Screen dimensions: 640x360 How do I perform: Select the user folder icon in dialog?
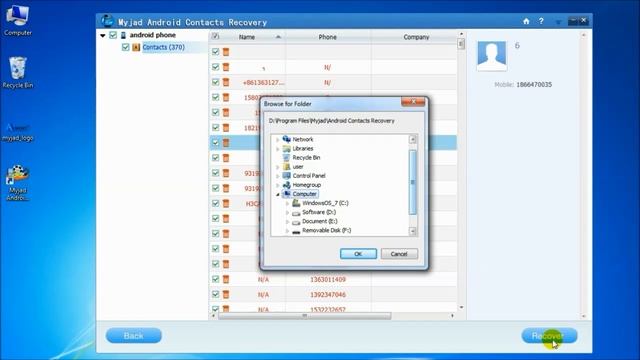(x=287, y=167)
